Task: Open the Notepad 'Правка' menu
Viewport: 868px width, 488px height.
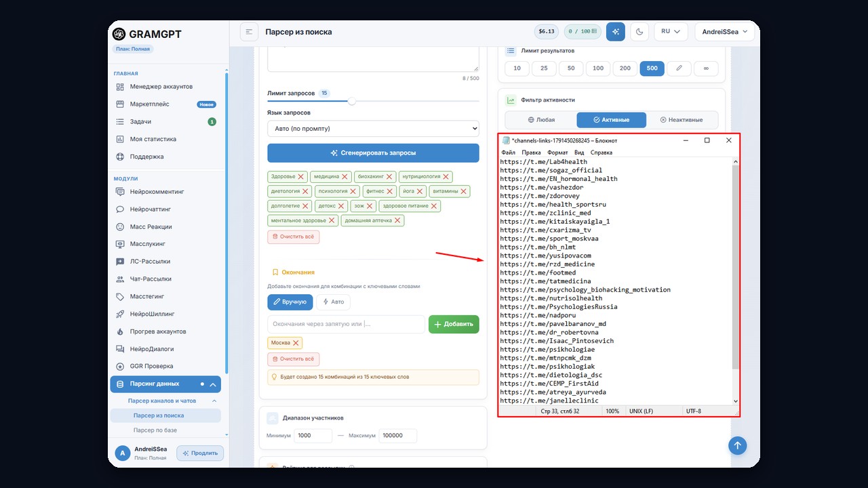Action: (x=531, y=152)
